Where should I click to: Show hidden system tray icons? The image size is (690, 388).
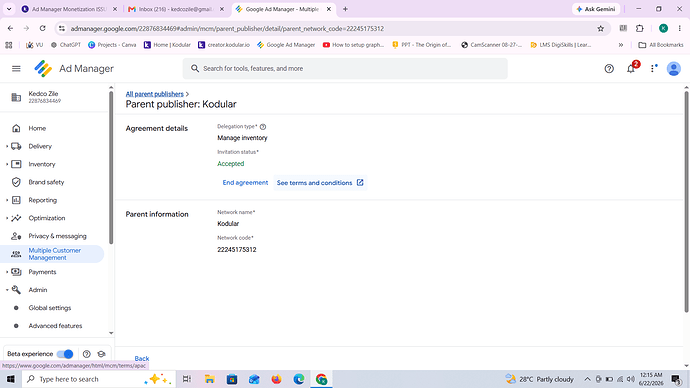click(587, 379)
